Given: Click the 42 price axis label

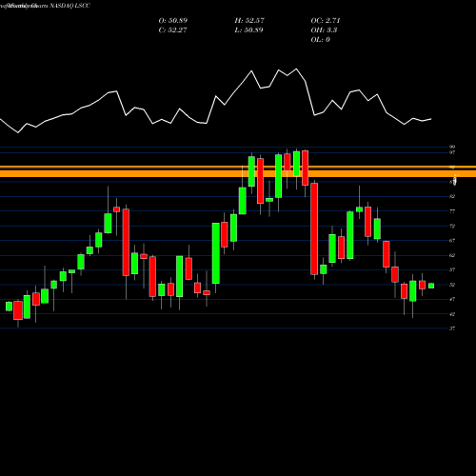Looking at the screenshot, I should click(452, 314).
